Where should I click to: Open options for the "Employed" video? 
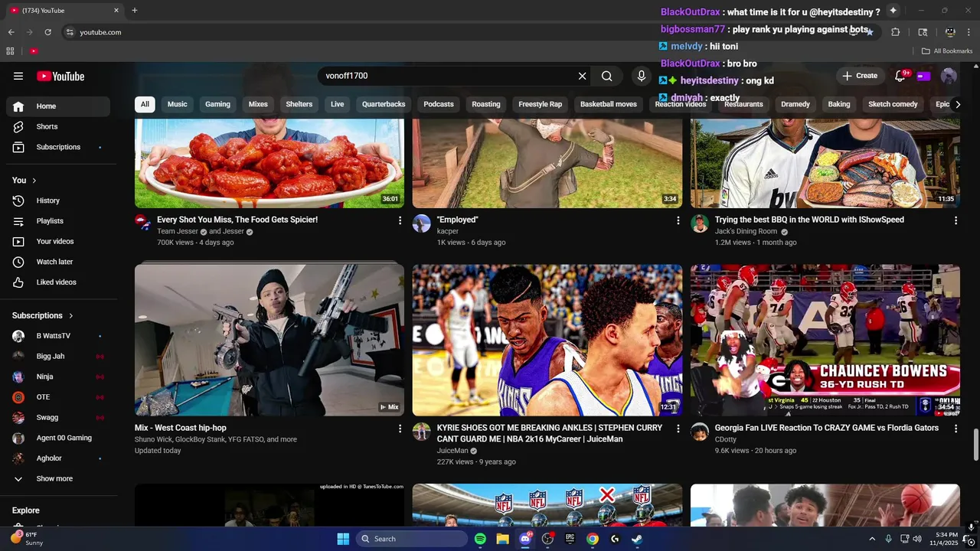(678, 220)
